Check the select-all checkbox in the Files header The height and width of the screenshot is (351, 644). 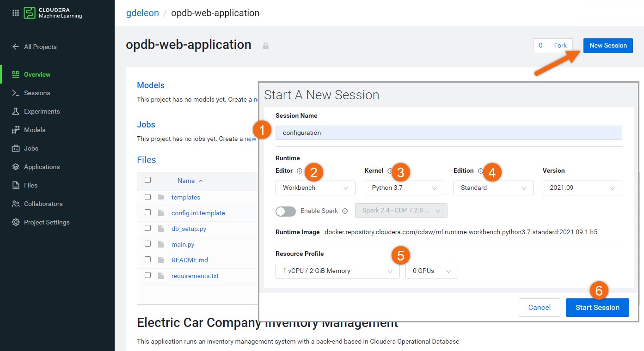[147, 180]
